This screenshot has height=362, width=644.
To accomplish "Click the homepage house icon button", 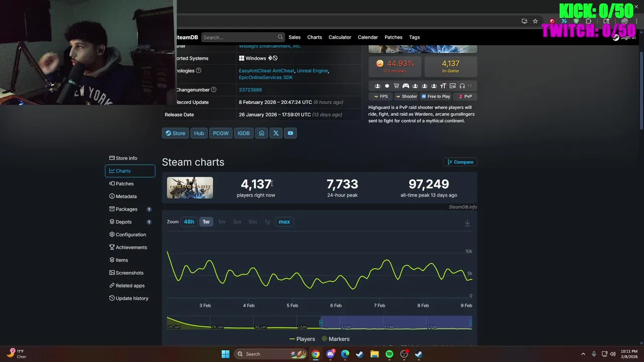I will click(x=261, y=133).
